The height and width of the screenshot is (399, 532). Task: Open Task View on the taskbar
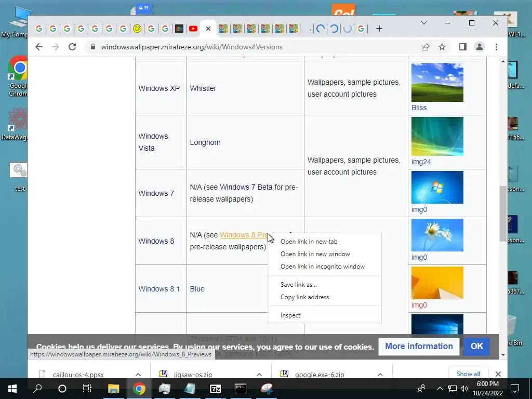(87, 389)
